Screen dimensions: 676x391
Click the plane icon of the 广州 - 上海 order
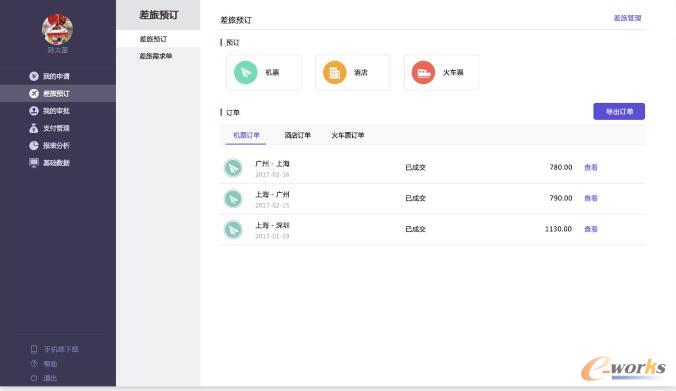[233, 168]
